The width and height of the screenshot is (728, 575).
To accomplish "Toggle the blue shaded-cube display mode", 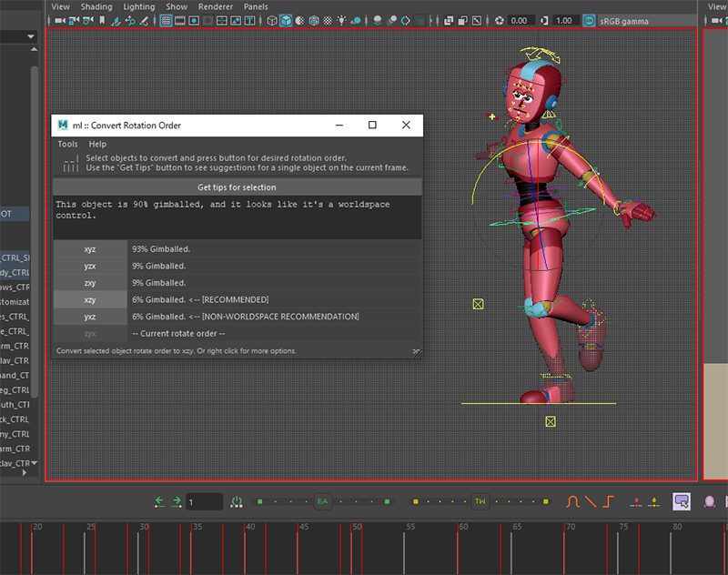I will [x=286, y=21].
